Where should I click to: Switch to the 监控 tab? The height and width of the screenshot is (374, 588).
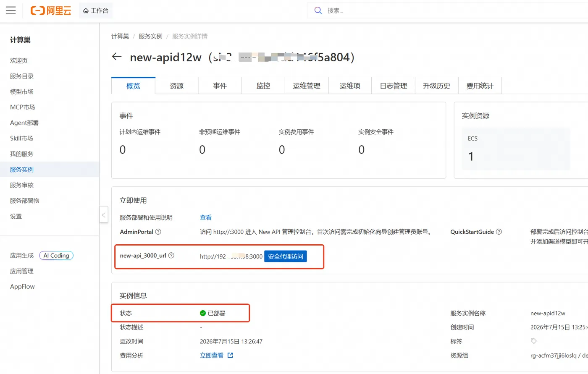coord(263,86)
